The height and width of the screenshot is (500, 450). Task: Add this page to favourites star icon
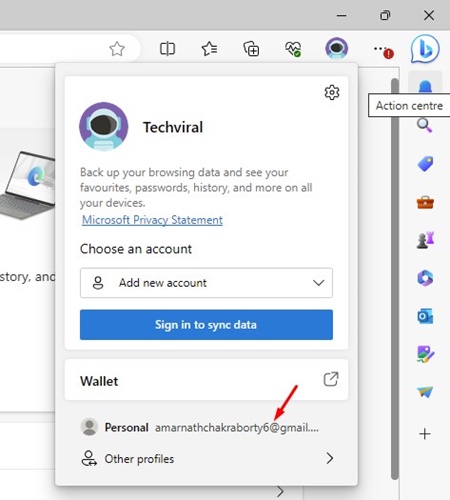coord(117,49)
